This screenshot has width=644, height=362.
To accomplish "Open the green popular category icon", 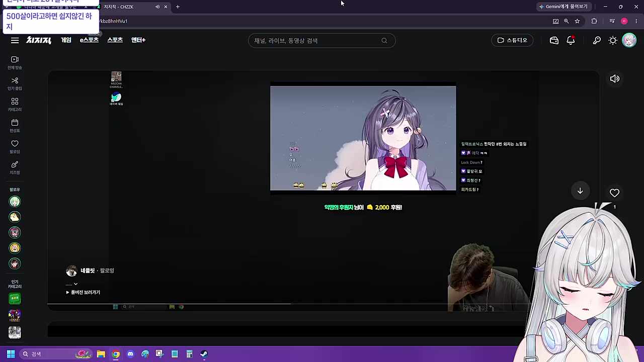I will (x=15, y=299).
